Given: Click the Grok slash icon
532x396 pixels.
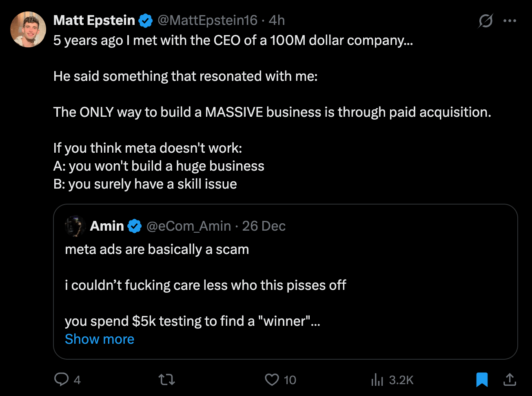Looking at the screenshot, I should point(485,21).
